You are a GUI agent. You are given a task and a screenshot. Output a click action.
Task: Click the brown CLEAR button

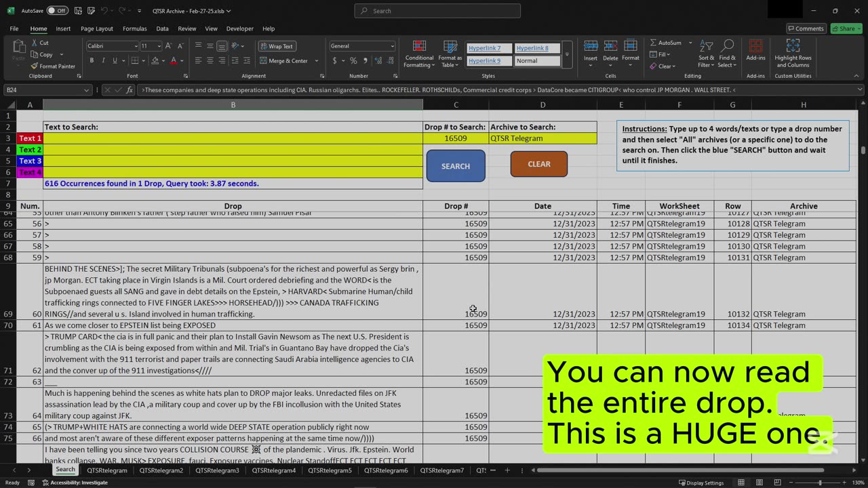pos(539,164)
